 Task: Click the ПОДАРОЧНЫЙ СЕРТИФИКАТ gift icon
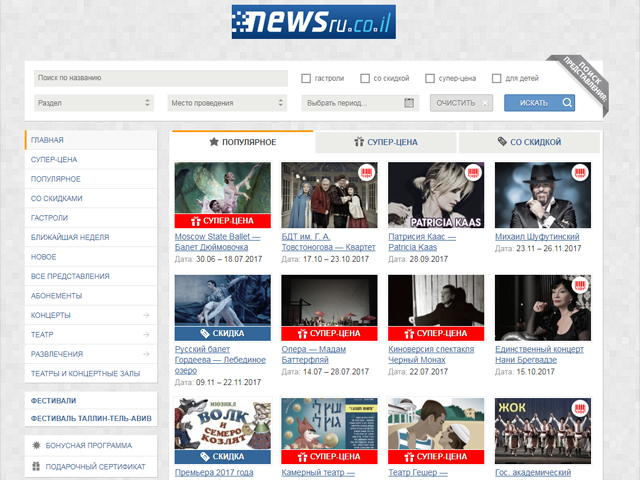click(x=36, y=466)
